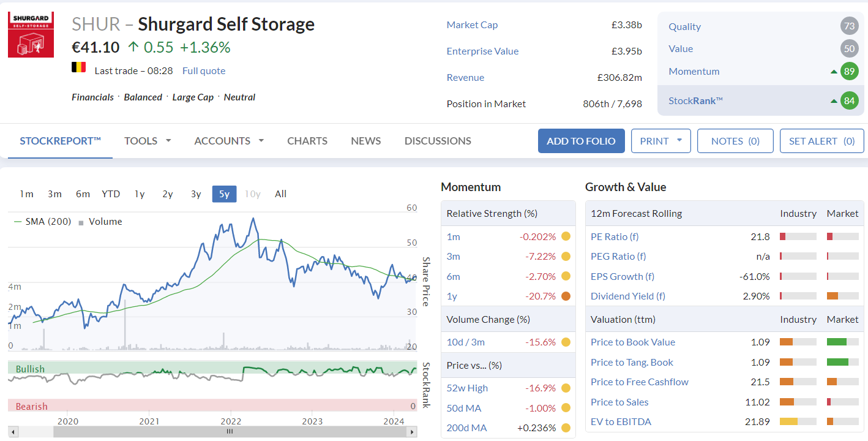Open the ACCOUNTS dropdown menu

pos(229,141)
